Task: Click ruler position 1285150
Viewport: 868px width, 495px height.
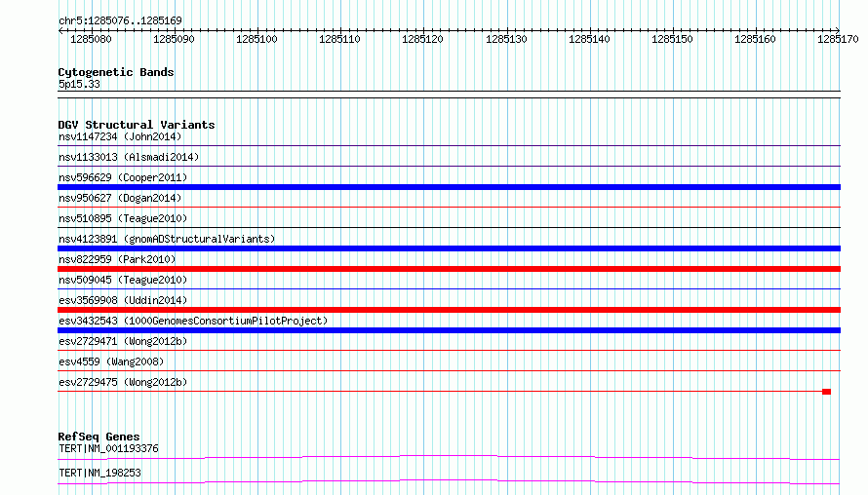Action: (673, 39)
